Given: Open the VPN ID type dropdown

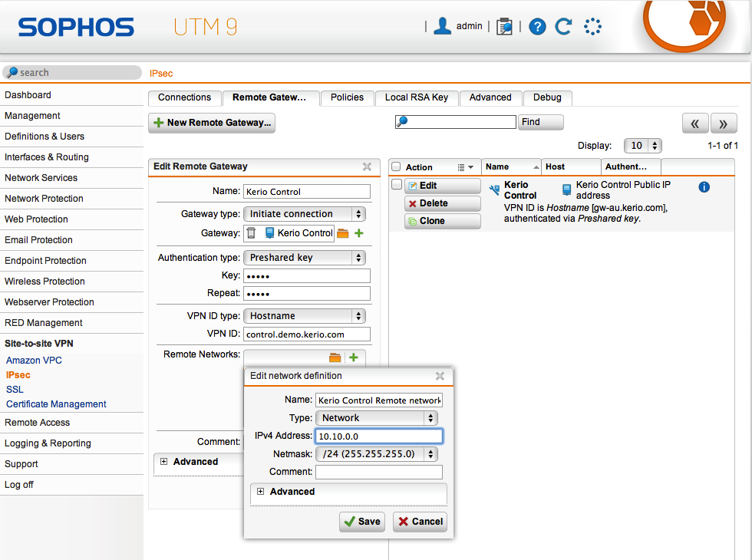Looking at the screenshot, I should tap(305, 316).
